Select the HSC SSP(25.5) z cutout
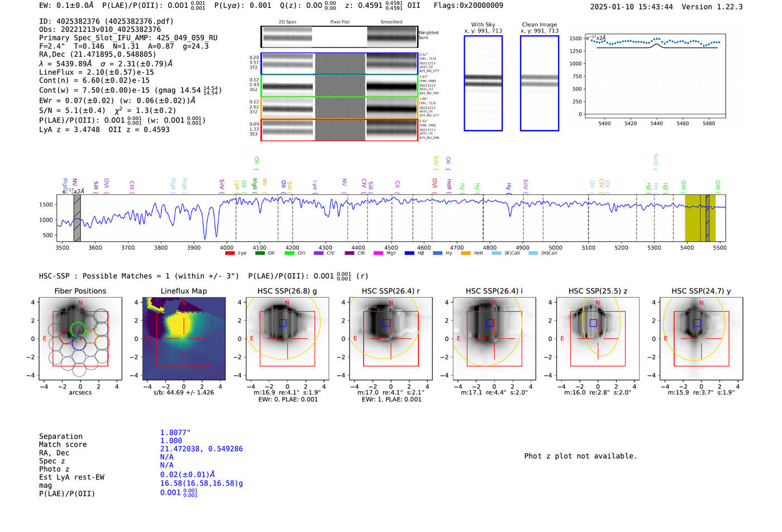Viewport: 782px width, 532px height. click(598, 338)
